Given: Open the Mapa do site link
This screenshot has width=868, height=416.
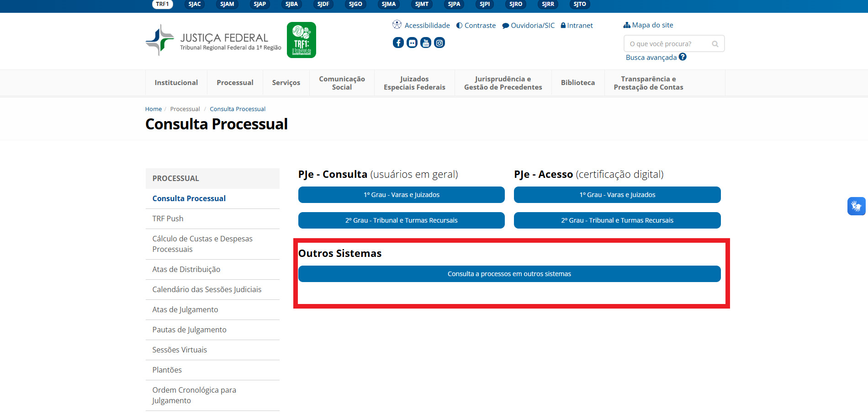Looking at the screenshot, I should [x=648, y=25].
